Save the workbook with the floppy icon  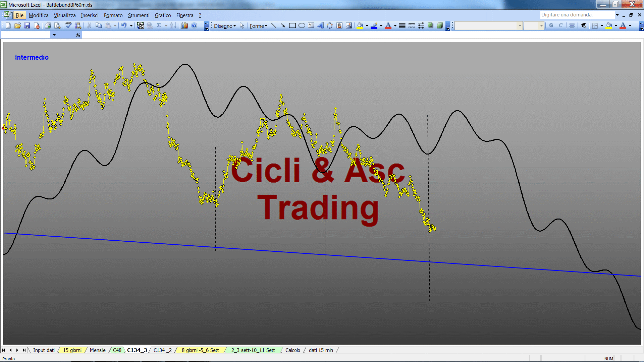tap(27, 25)
